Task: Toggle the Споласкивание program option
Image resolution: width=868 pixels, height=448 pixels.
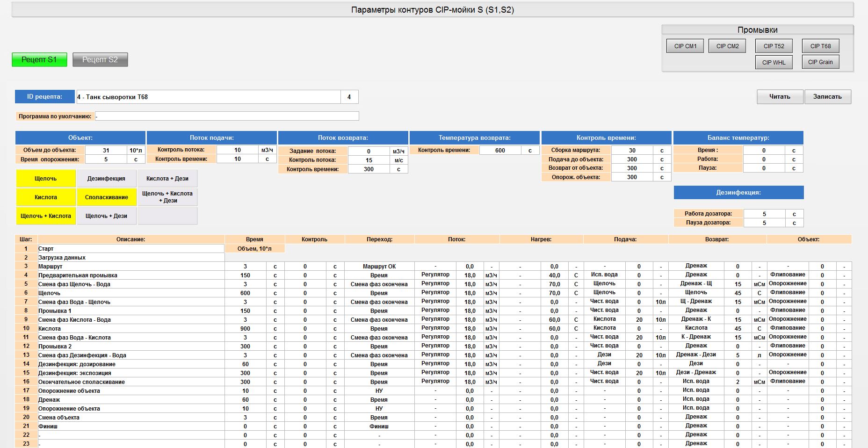Action: coord(107,197)
